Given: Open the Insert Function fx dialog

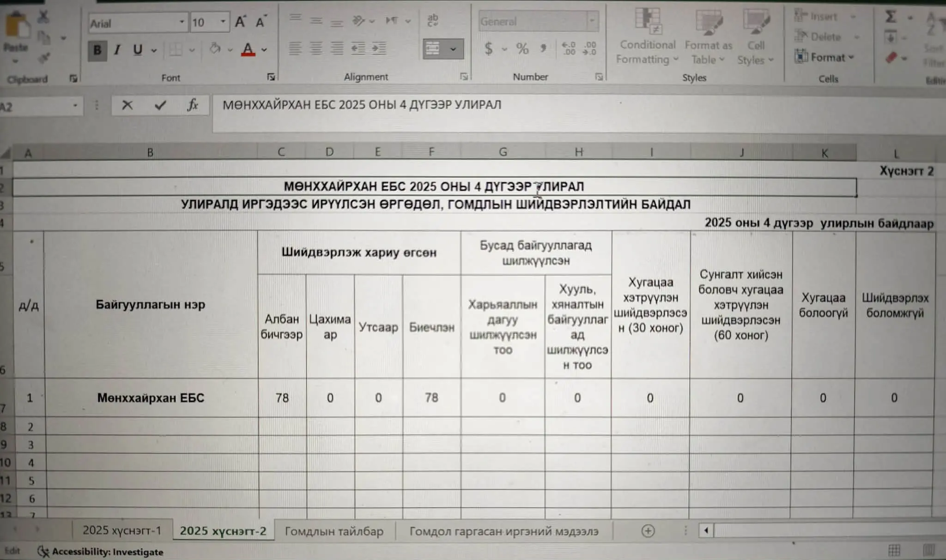Looking at the screenshot, I should coord(192,106).
